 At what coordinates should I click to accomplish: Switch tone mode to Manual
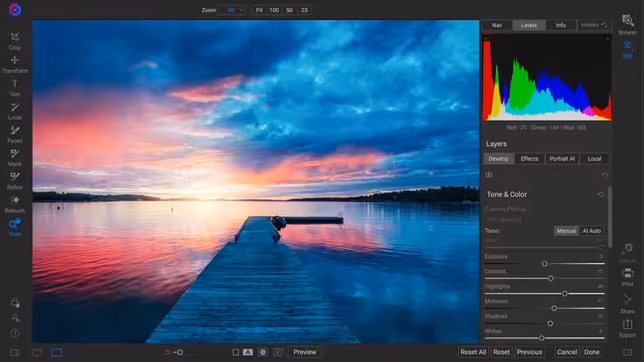coord(566,231)
